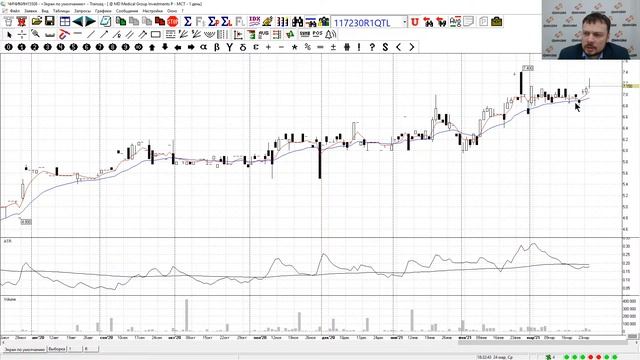
Task: Open the Заявки menu
Action: click(31, 11)
